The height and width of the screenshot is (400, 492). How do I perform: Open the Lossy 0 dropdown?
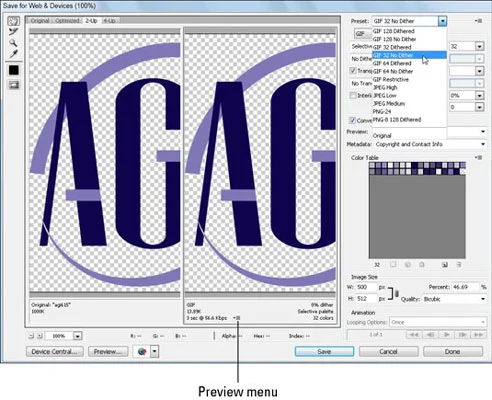tap(479, 107)
